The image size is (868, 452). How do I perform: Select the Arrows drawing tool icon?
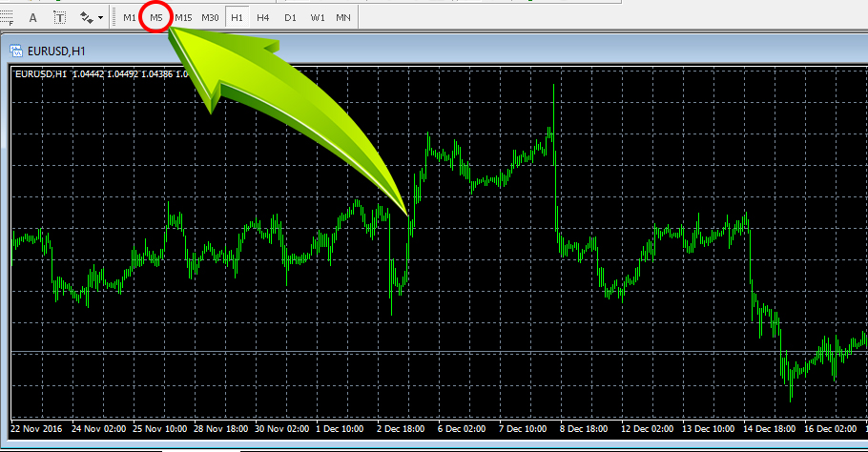point(87,18)
